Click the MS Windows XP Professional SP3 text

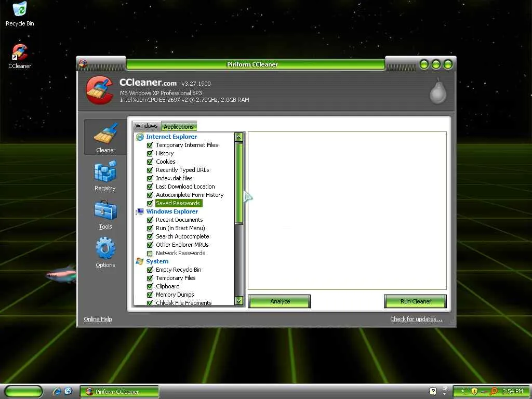point(161,93)
